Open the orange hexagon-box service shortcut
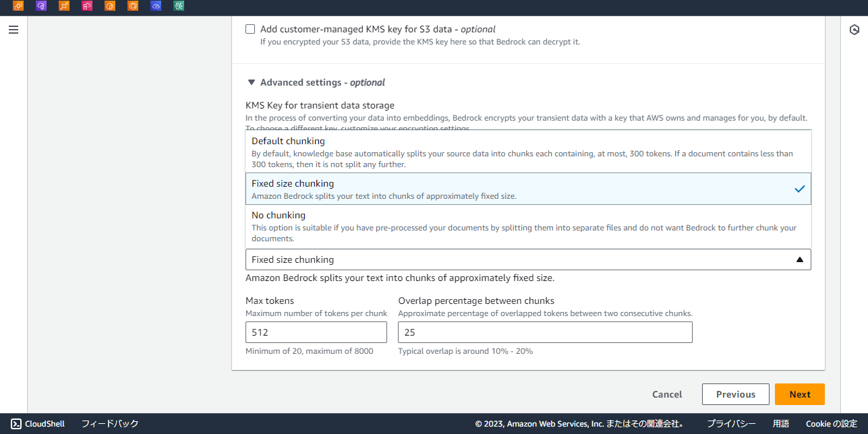This screenshot has height=434, width=868. 110,6
